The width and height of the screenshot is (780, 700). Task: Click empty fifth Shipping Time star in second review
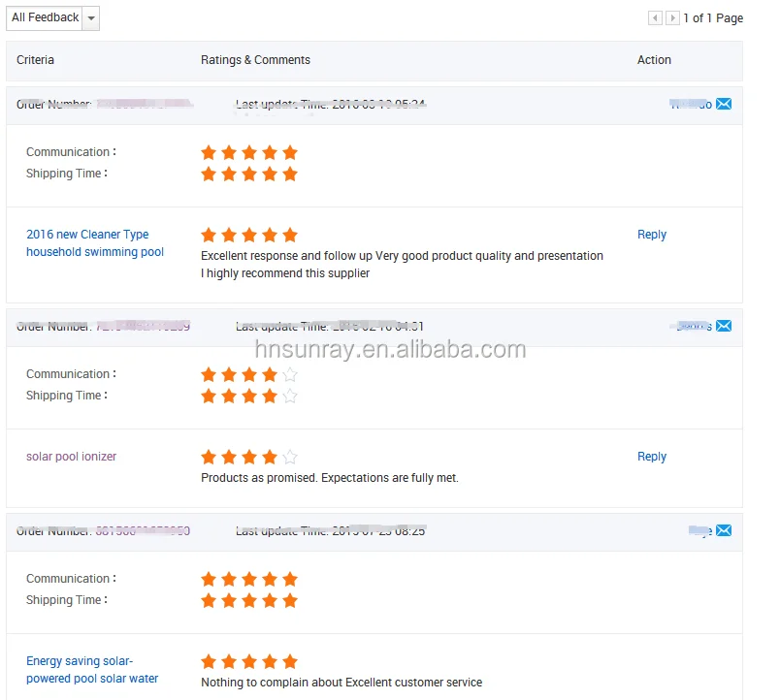pyautogui.click(x=290, y=396)
